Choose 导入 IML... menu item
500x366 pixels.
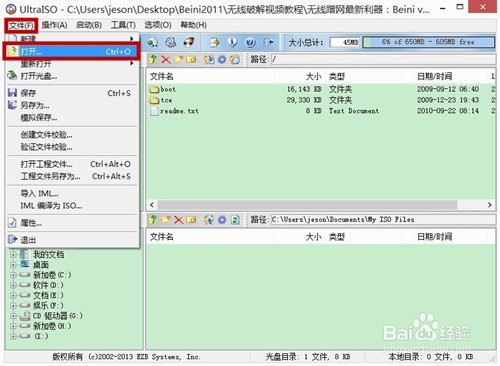[72, 193]
